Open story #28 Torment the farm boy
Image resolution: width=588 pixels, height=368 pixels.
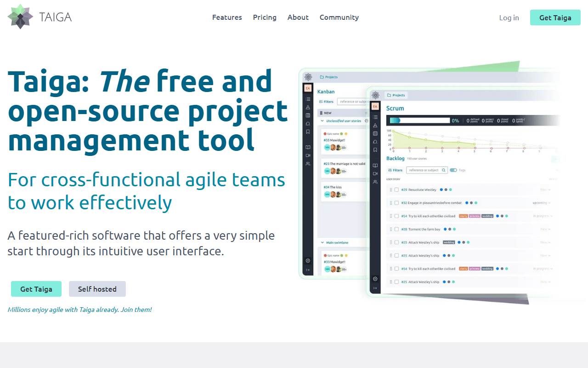coord(421,229)
